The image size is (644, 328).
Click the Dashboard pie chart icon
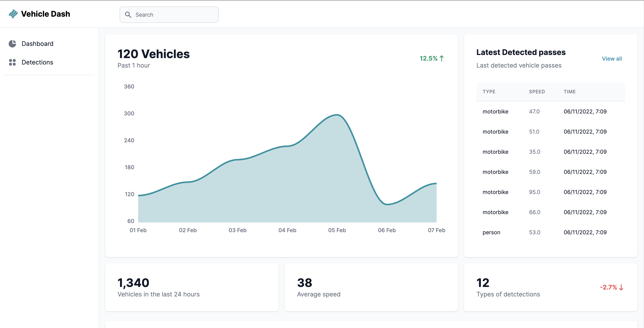[x=12, y=44]
